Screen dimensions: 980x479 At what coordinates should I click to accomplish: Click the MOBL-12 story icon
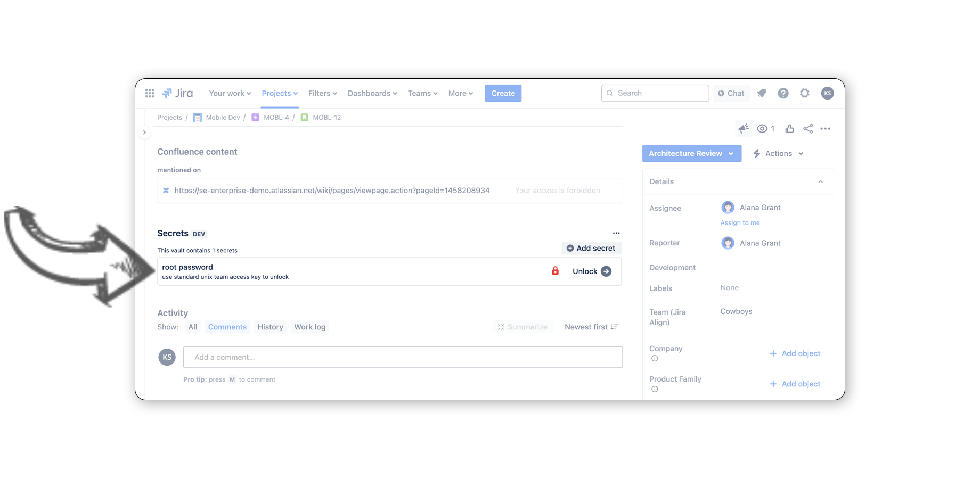[x=304, y=118]
